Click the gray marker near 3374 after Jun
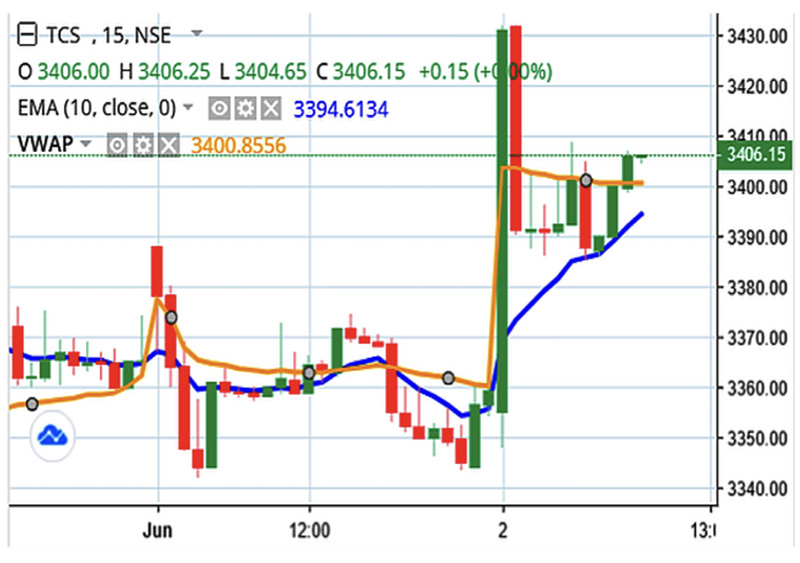The image size is (800, 563). click(x=171, y=317)
